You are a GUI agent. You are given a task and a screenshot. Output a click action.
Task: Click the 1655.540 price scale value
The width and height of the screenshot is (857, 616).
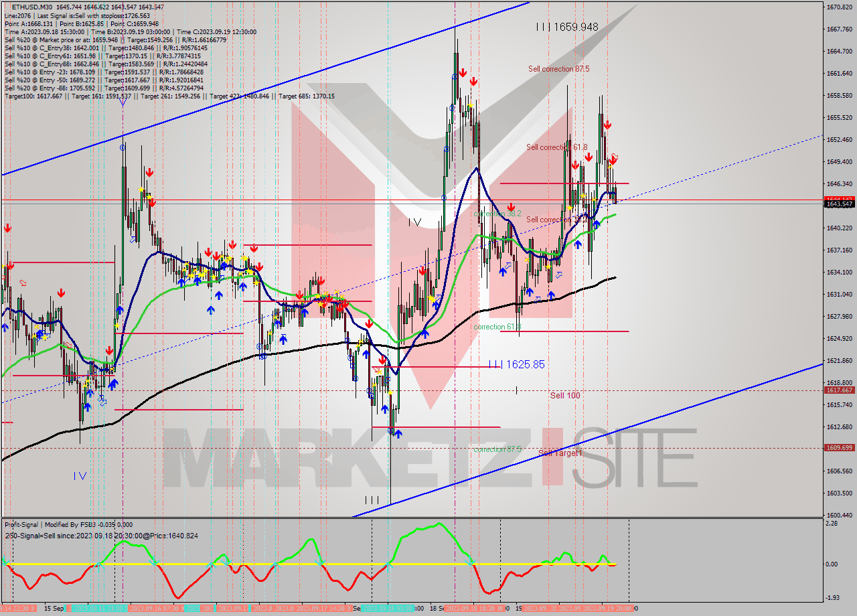(839, 117)
